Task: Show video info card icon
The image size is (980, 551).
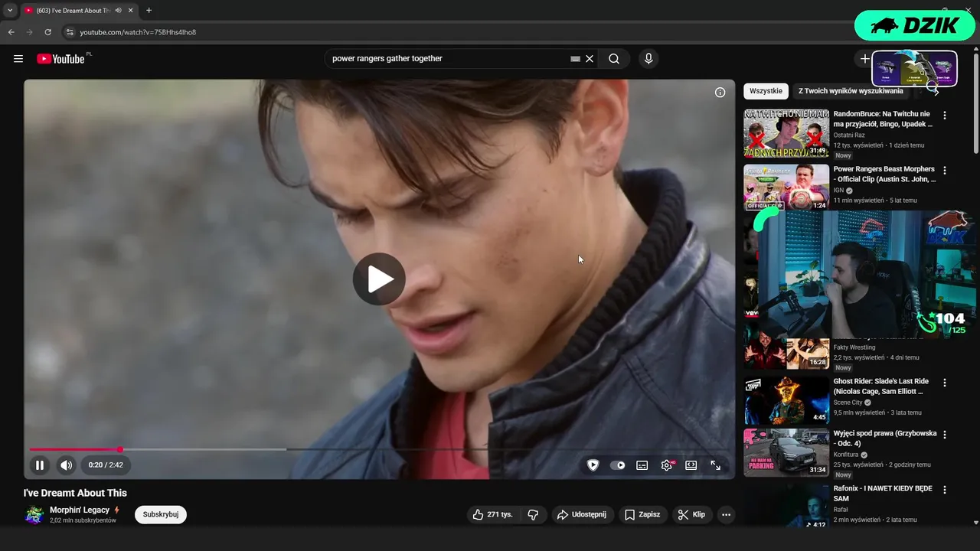Action: click(720, 92)
